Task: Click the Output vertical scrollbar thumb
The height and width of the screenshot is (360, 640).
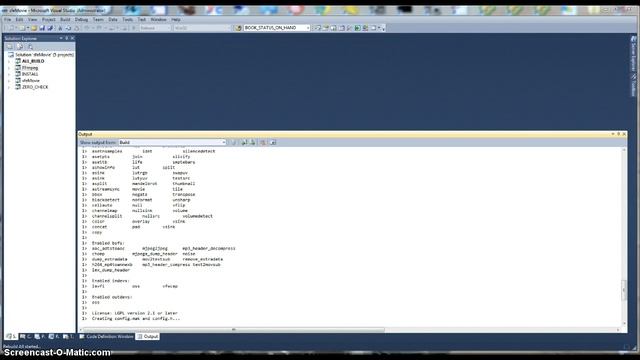Action: point(624,290)
